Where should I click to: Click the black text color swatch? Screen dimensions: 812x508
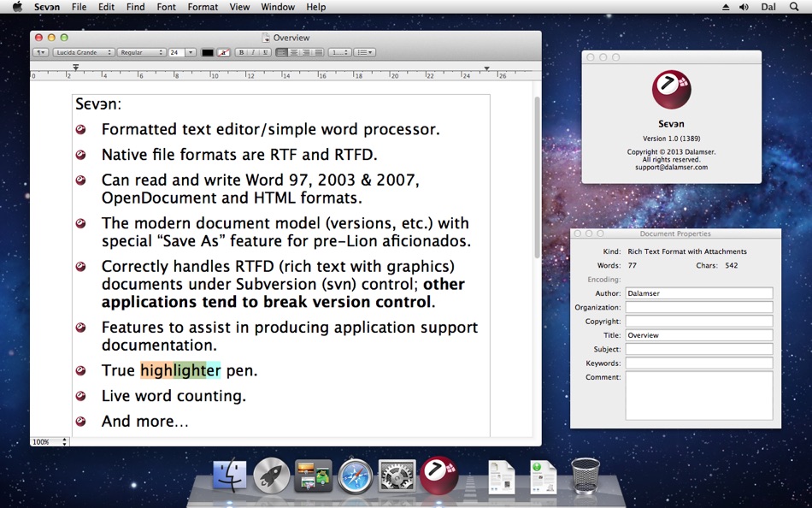(x=208, y=52)
